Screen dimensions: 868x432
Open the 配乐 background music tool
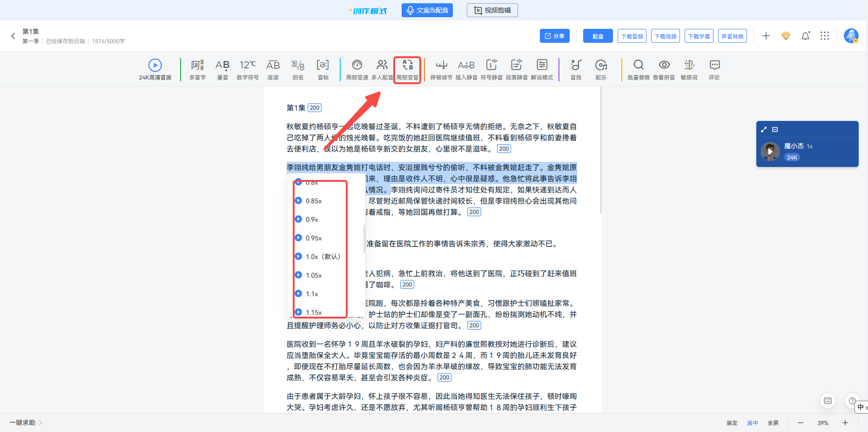pyautogui.click(x=601, y=69)
